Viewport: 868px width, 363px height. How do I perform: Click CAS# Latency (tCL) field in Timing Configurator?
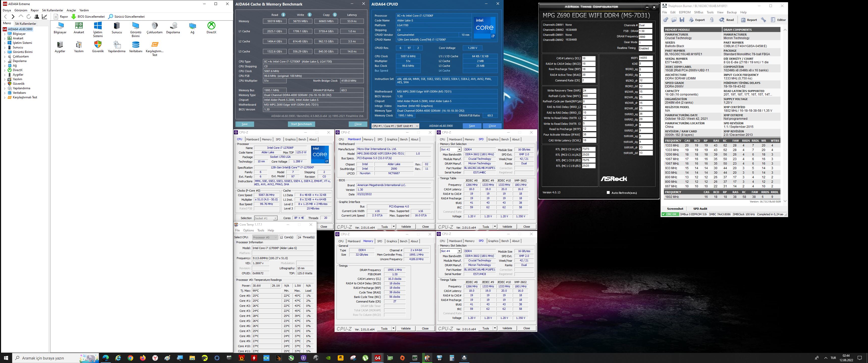pyautogui.click(x=588, y=58)
